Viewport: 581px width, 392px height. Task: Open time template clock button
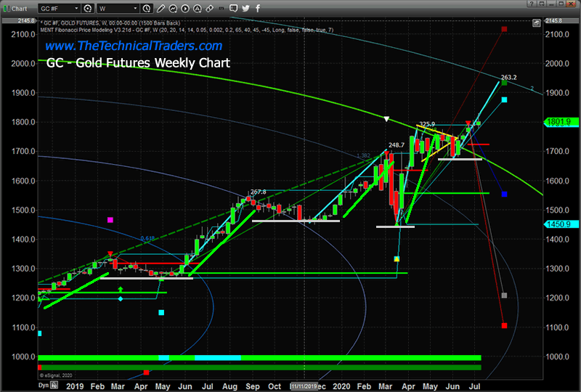click(147, 8)
